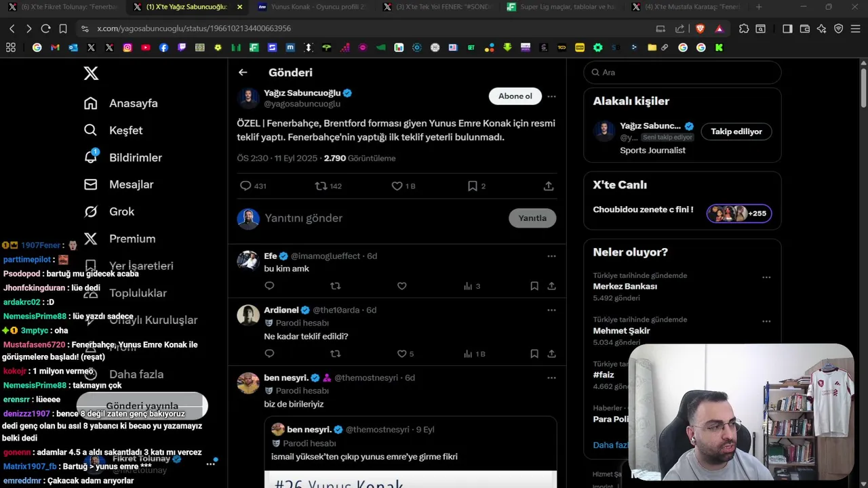Open the @yagosabuncuoglu handle link

(x=302, y=104)
